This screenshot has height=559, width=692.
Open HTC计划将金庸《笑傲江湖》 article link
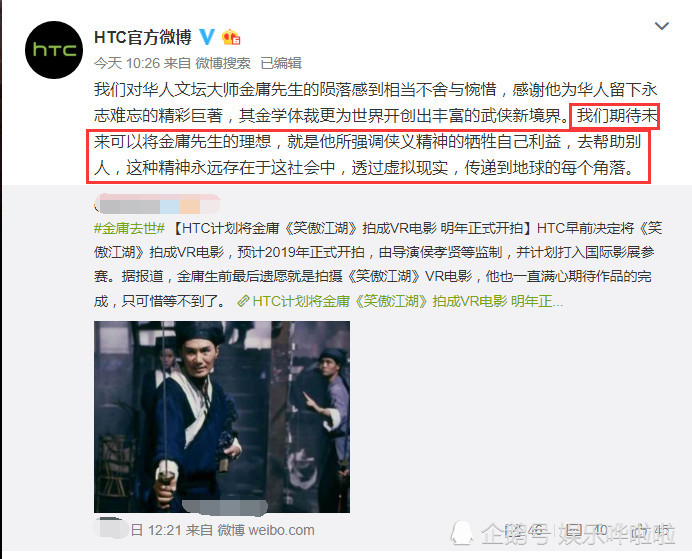pos(408,301)
